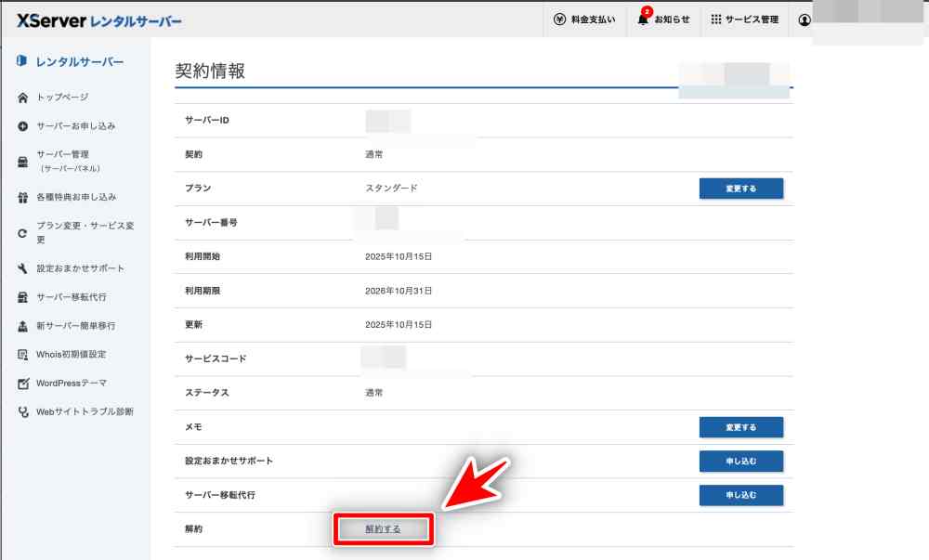Click 変更する button in the プラン row
The width and height of the screenshot is (929, 560).
740,189
